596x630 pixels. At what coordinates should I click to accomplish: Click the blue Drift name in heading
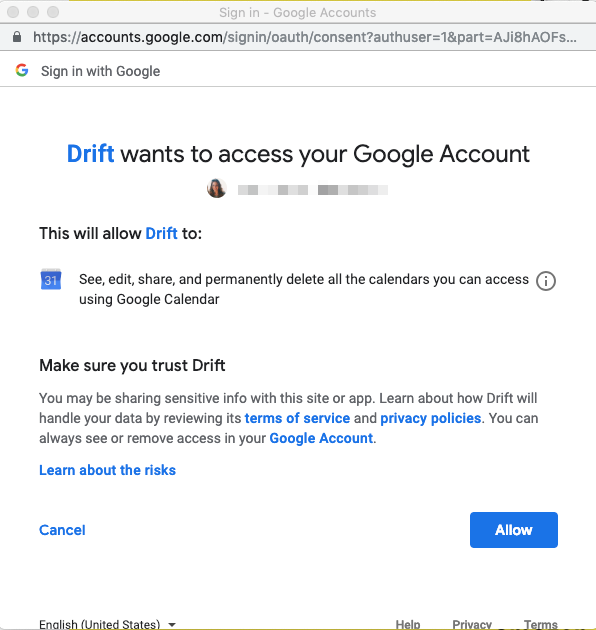pos(90,154)
